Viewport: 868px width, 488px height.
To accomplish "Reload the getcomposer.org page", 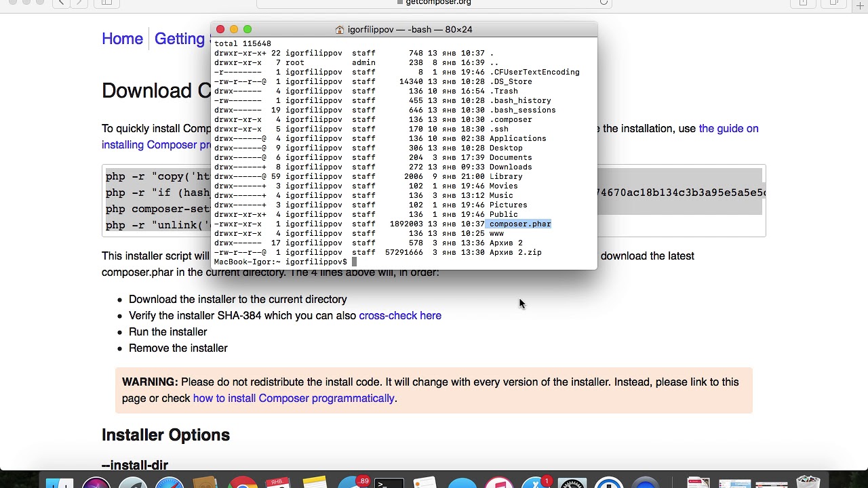I will [x=603, y=2].
